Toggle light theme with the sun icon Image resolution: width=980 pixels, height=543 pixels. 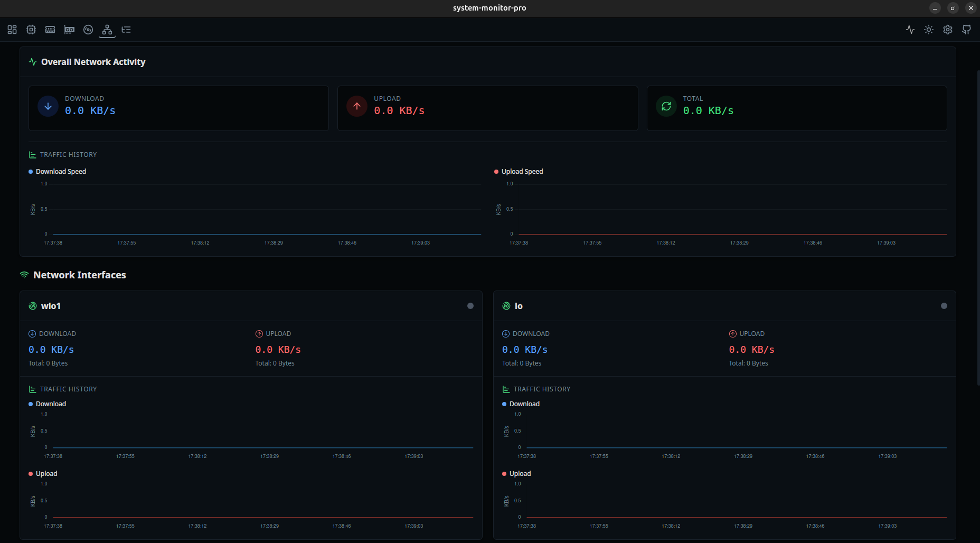[x=928, y=30]
